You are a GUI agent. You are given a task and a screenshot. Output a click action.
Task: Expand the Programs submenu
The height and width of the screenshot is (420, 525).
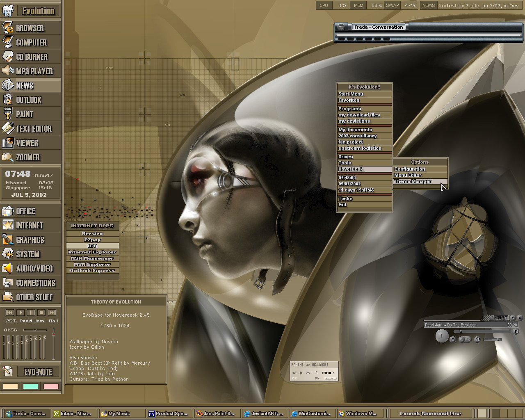365,109
